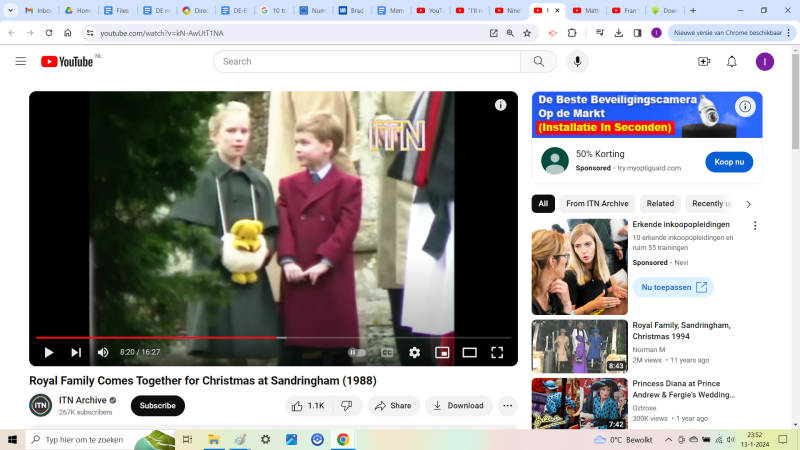Open options for Erkende inkoopopleidingen ad
This screenshot has height=450, width=800.
(x=755, y=226)
